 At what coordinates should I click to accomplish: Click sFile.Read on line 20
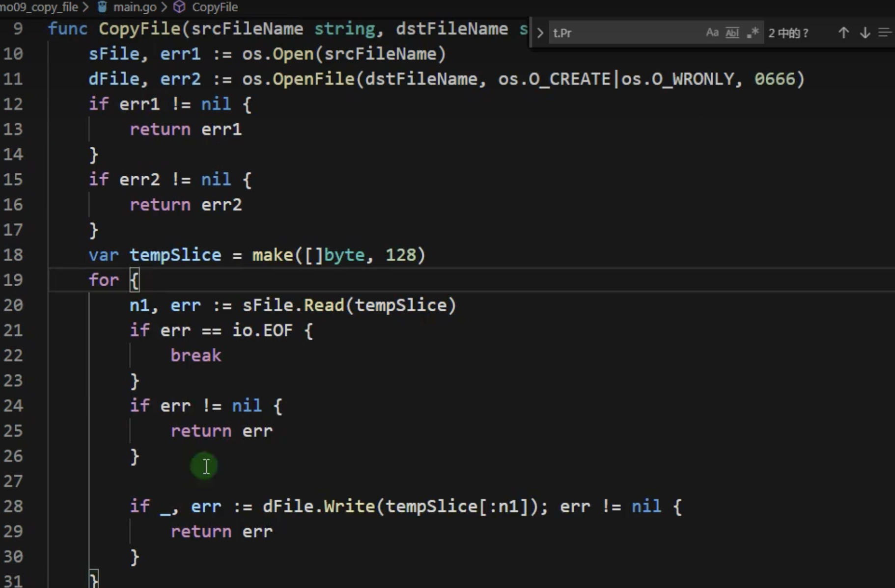[x=293, y=305]
